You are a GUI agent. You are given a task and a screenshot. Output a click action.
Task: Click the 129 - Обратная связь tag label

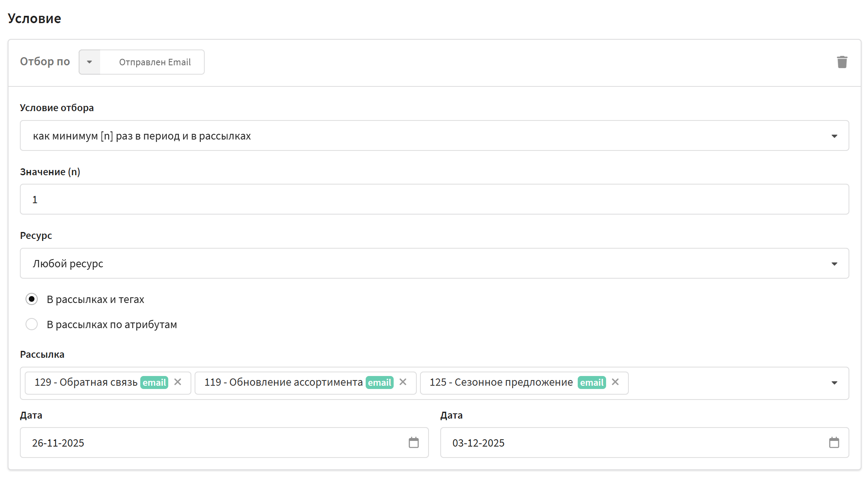point(86,382)
